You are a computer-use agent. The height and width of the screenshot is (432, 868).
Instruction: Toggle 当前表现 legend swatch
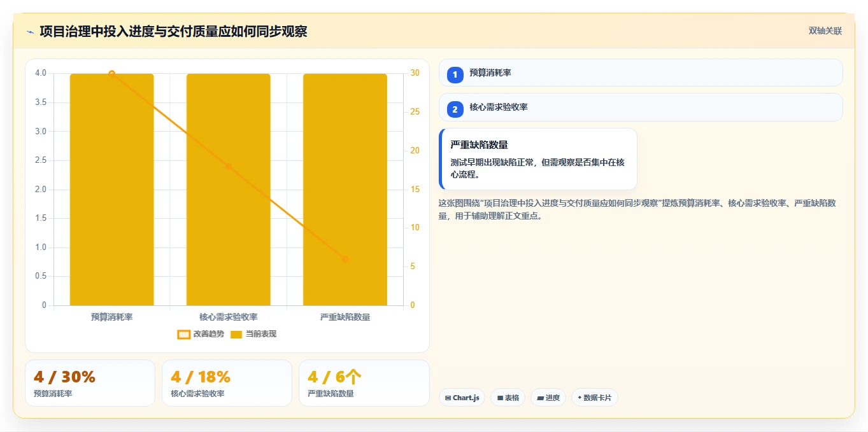pos(236,334)
